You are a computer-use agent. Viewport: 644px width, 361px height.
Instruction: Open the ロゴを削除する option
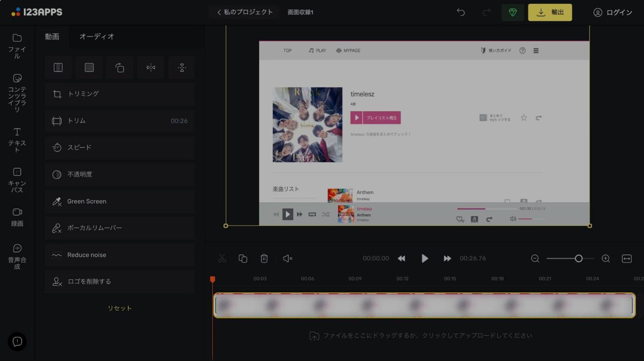[x=120, y=282]
